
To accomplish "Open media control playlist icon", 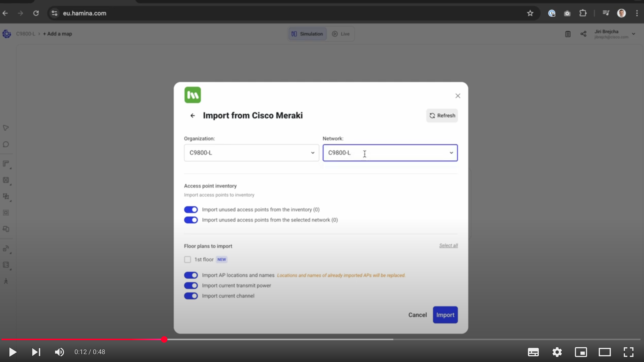I will point(606,13).
